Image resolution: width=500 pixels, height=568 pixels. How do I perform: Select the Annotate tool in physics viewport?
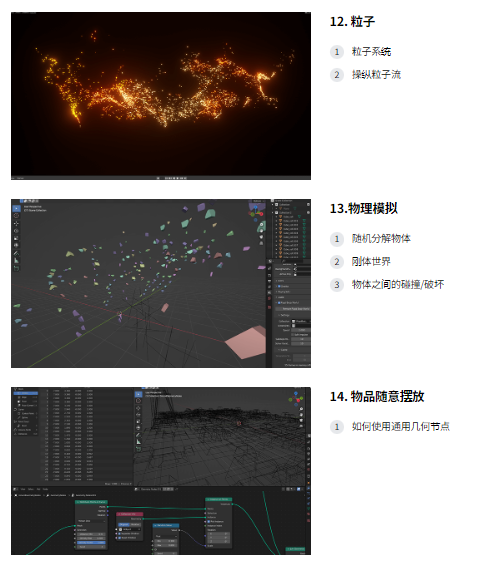pyautogui.click(x=16, y=253)
